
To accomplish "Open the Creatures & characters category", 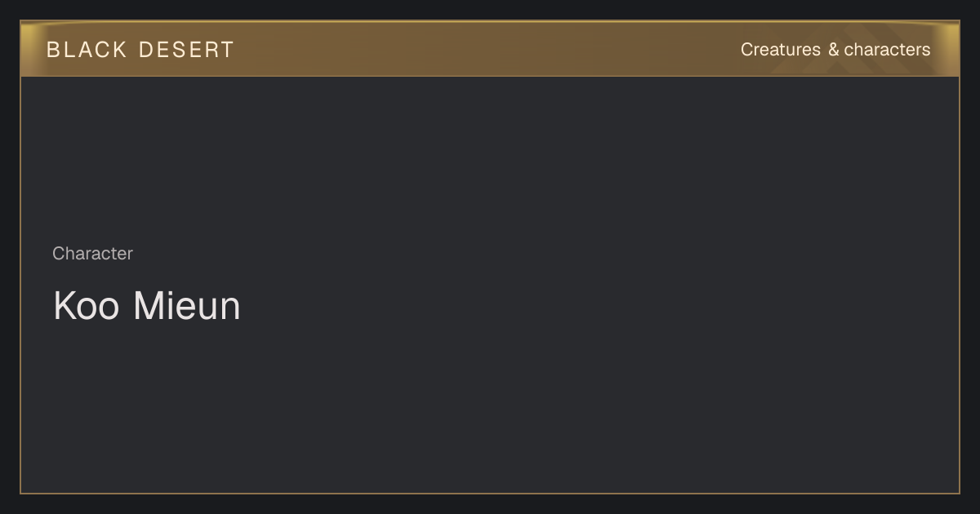I will 835,50.
